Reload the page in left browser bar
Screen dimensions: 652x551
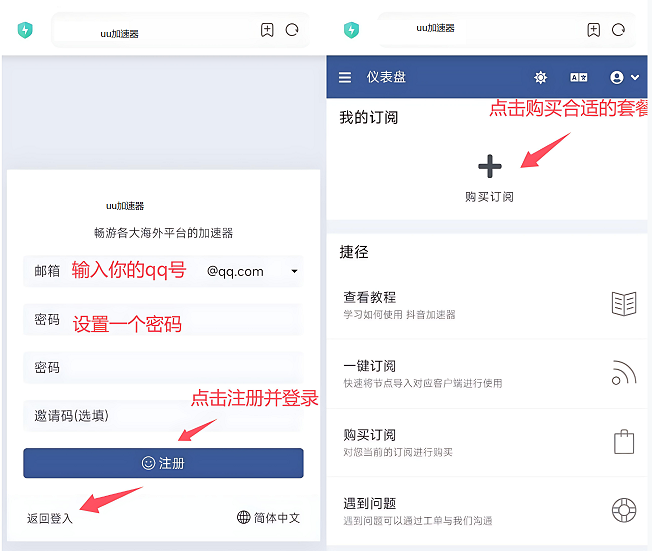click(292, 30)
